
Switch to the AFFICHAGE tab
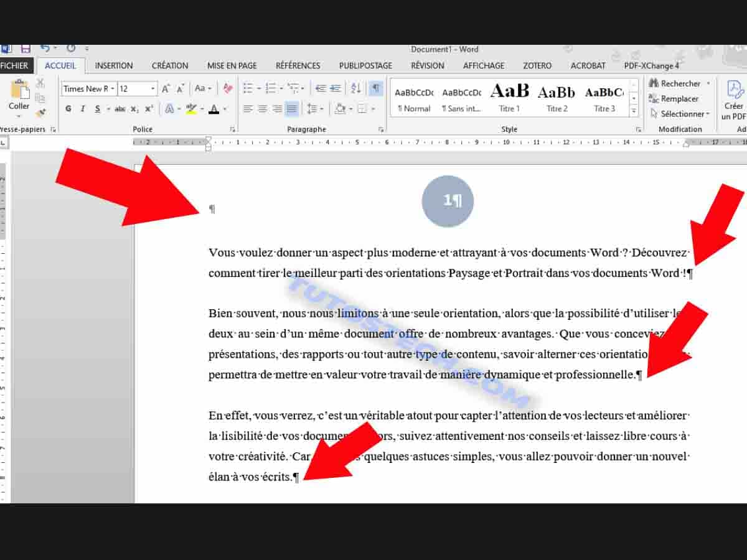[484, 65]
